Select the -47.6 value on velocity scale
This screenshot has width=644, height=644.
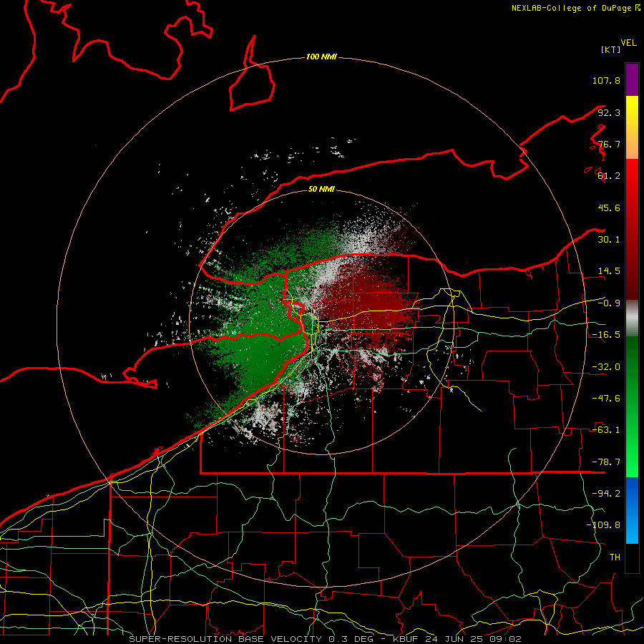pos(606,399)
